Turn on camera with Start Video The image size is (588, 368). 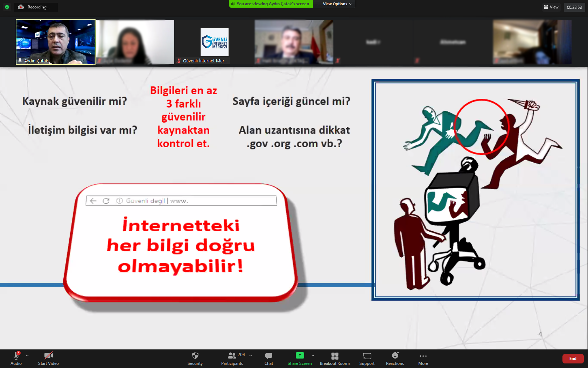(x=48, y=358)
